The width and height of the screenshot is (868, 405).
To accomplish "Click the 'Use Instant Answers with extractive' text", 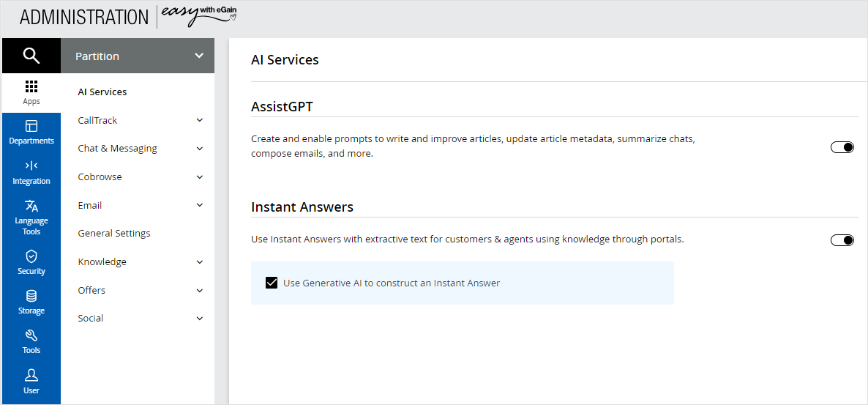I will [x=468, y=239].
